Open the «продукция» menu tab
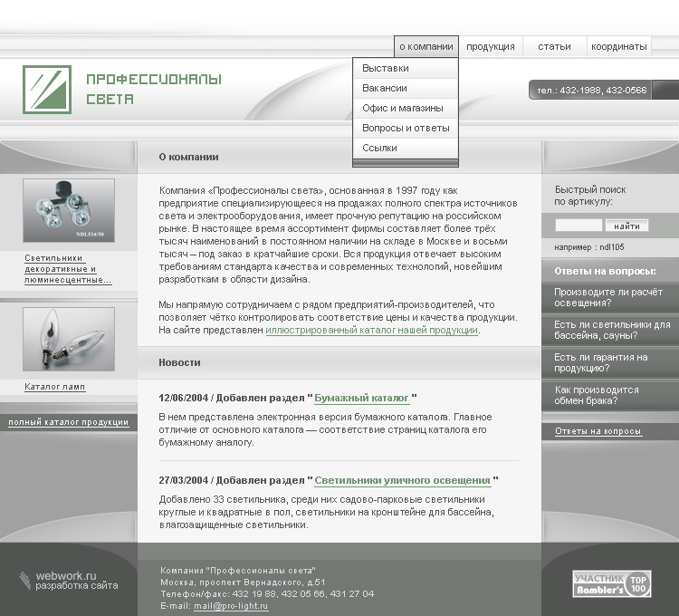 coord(491,46)
